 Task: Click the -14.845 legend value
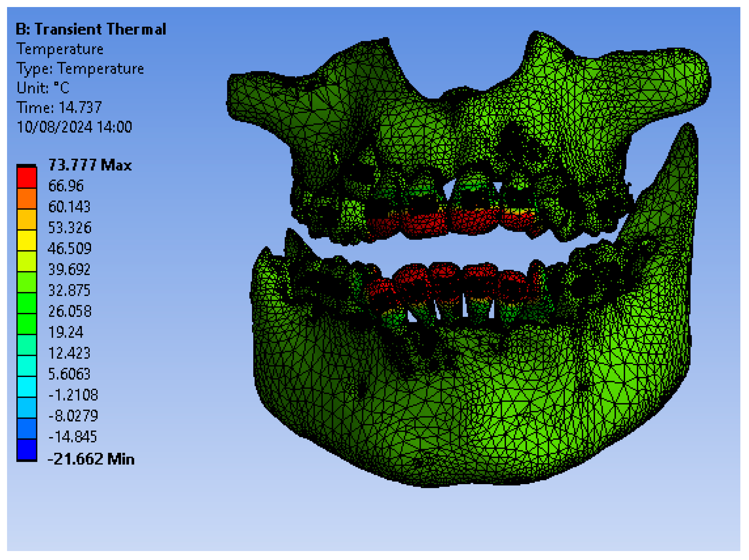pyautogui.click(x=73, y=436)
